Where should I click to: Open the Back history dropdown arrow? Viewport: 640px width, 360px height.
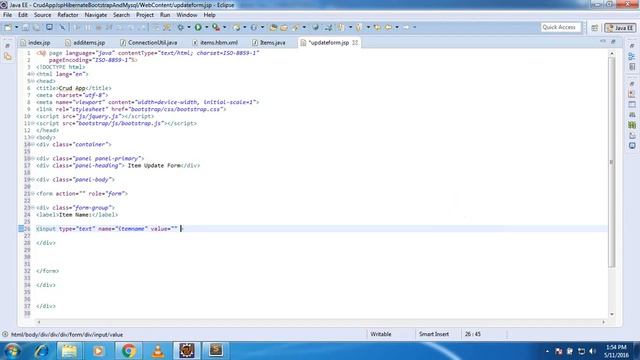point(397,27)
